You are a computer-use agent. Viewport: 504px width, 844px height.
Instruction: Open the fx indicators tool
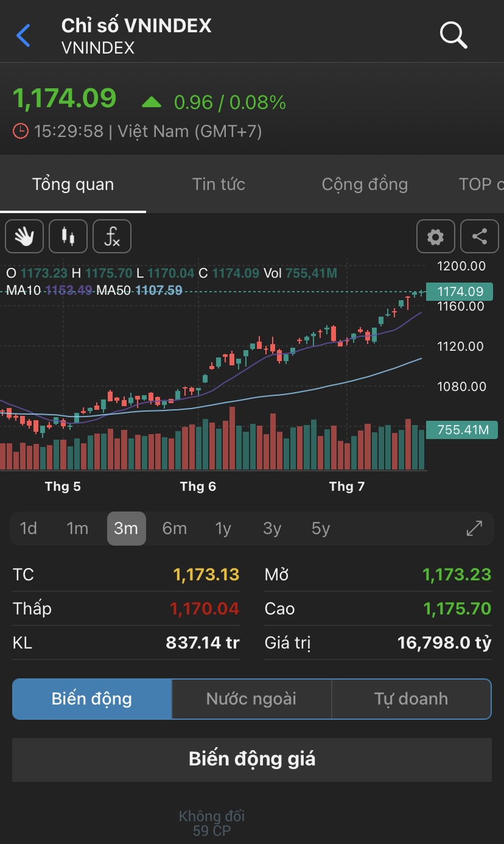coord(112,236)
